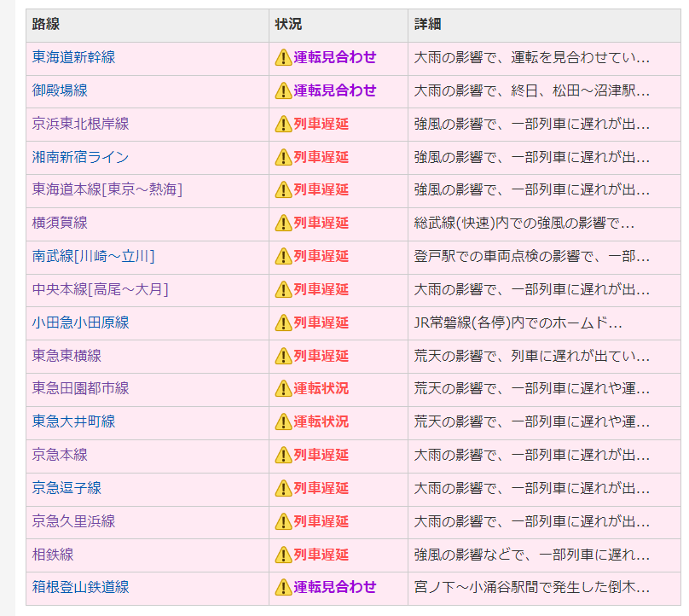This screenshot has width=689, height=616.
Task: Click warning icon in 横須賀線 row
Action: [283, 224]
